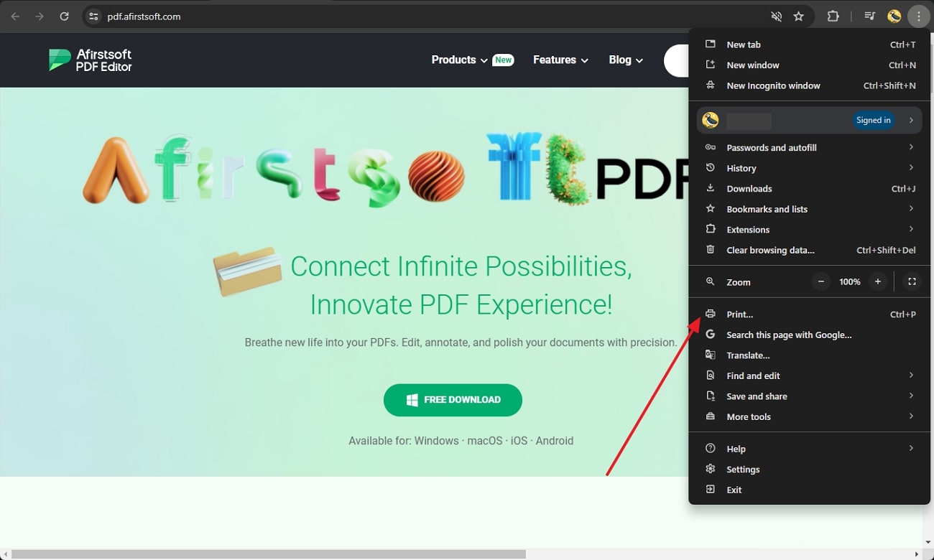
Task: Open Downloads from the Chrome menu
Action: pyautogui.click(x=809, y=189)
